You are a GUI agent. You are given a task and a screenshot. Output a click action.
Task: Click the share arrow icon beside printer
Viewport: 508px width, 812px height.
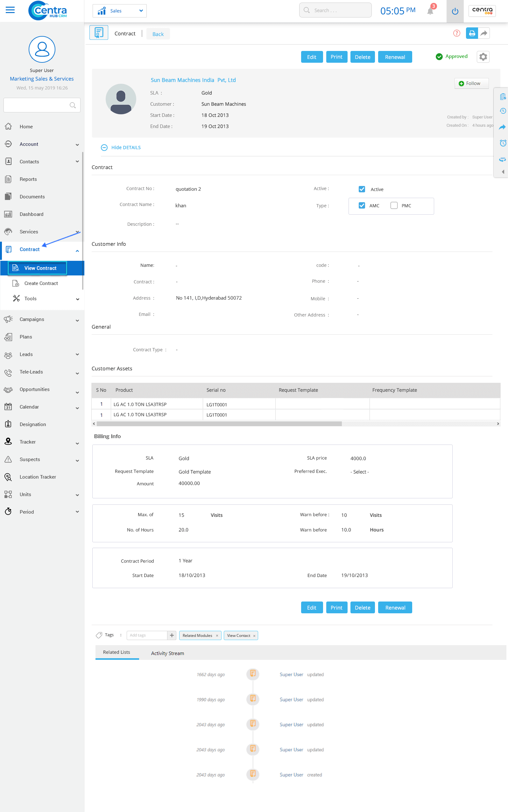click(484, 33)
